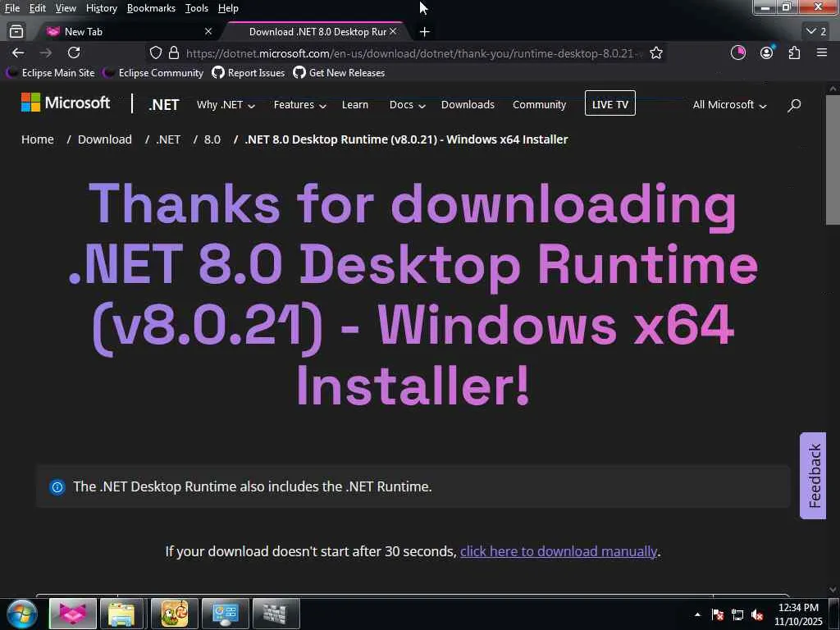The width and height of the screenshot is (840, 630).
Task: Expand the Why .NET dropdown
Action: 226,105
